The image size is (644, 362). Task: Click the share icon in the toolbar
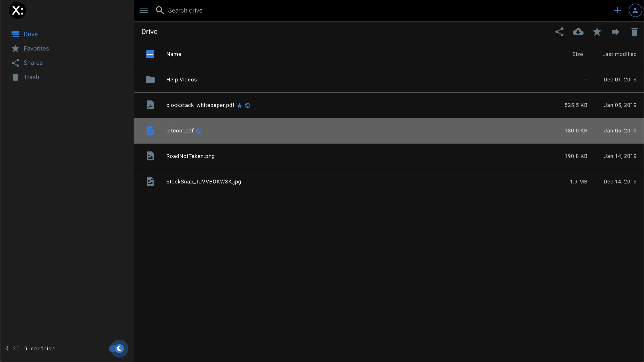click(x=559, y=32)
